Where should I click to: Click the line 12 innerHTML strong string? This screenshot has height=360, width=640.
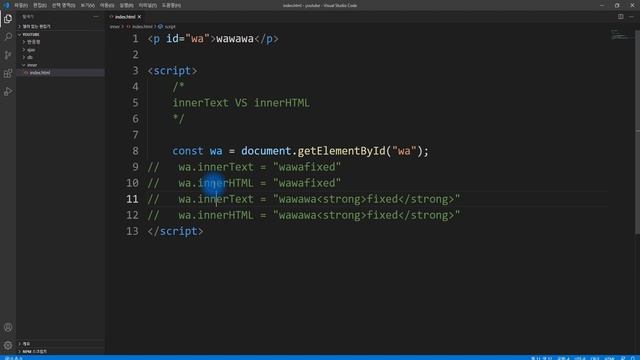tap(367, 215)
